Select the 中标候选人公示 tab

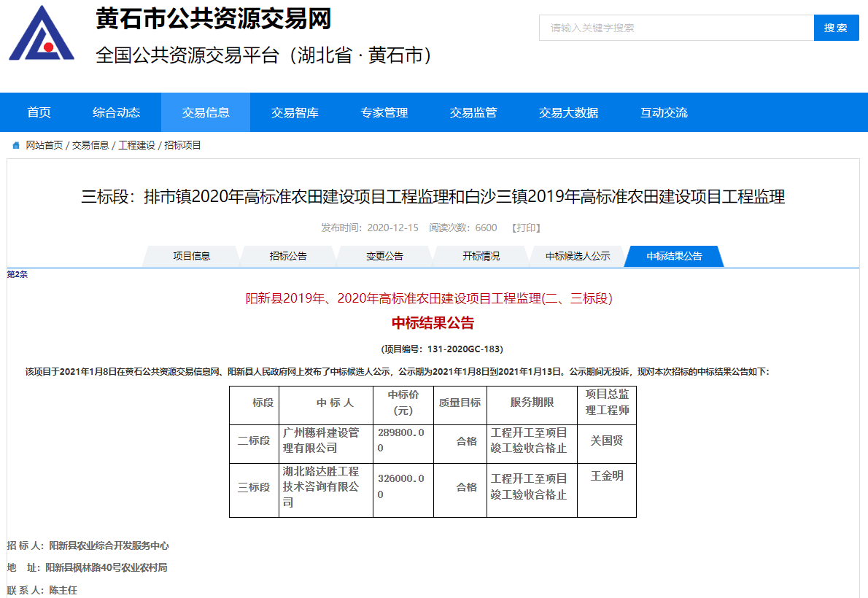(578, 256)
